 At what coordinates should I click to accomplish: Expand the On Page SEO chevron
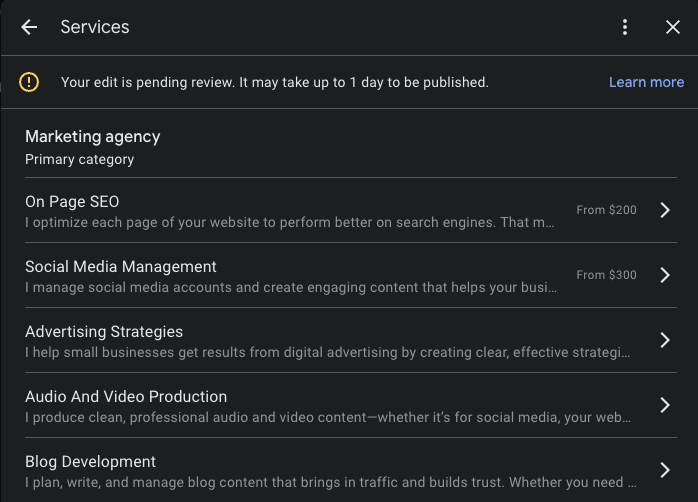pyautogui.click(x=665, y=210)
